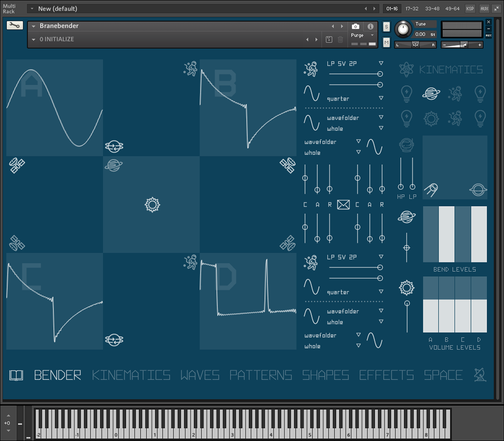Click the HP slider handle

[x=400, y=187]
